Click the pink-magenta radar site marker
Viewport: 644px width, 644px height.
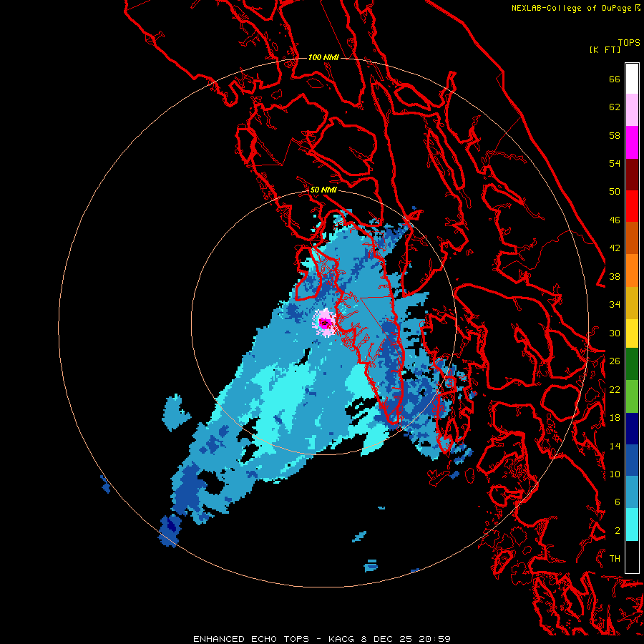pyautogui.click(x=326, y=323)
